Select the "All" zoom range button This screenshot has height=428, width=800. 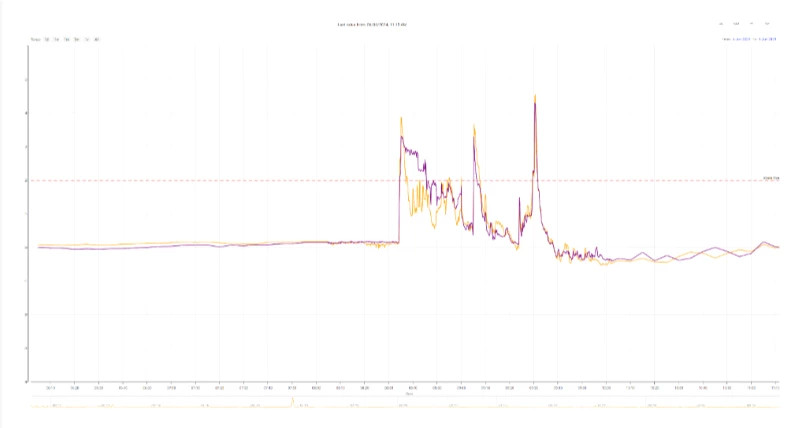96,40
